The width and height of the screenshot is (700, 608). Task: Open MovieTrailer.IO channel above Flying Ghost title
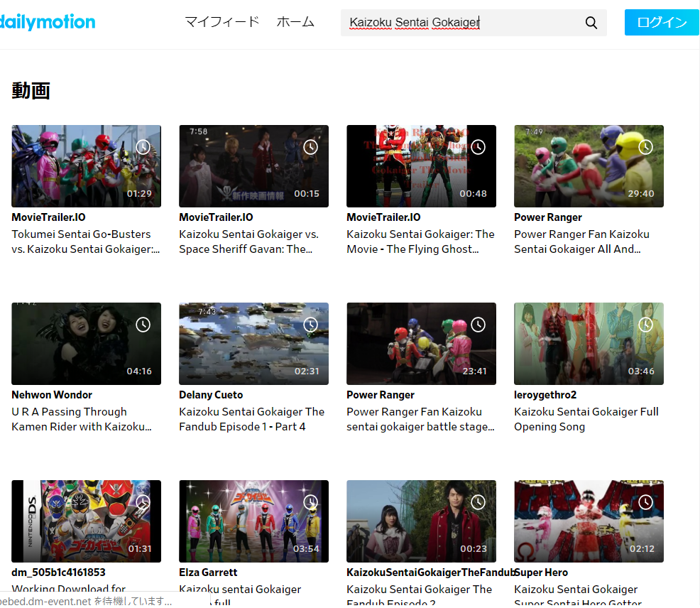click(x=383, y=217)
